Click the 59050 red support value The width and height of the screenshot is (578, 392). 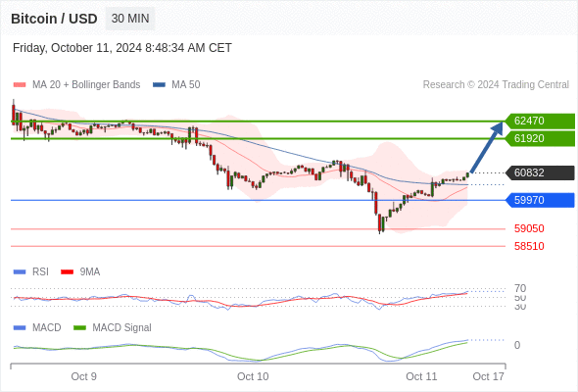[529, 228]
